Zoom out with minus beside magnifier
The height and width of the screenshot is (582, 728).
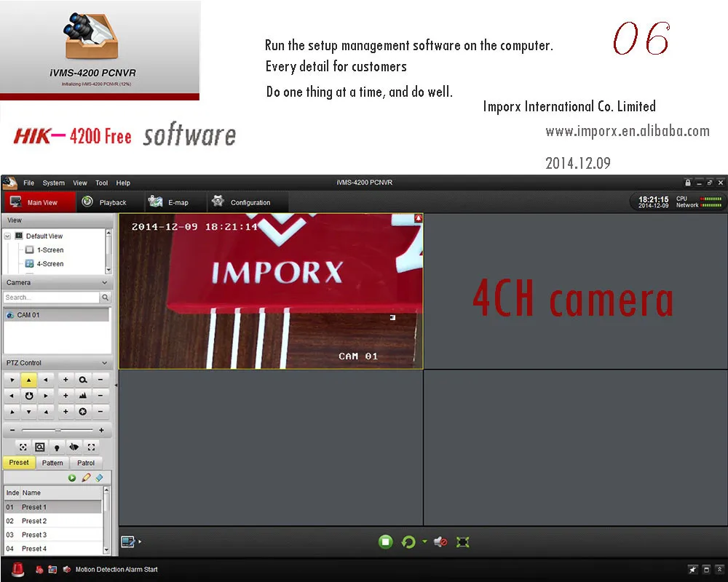pyautogui.click(x=100, y=380)
